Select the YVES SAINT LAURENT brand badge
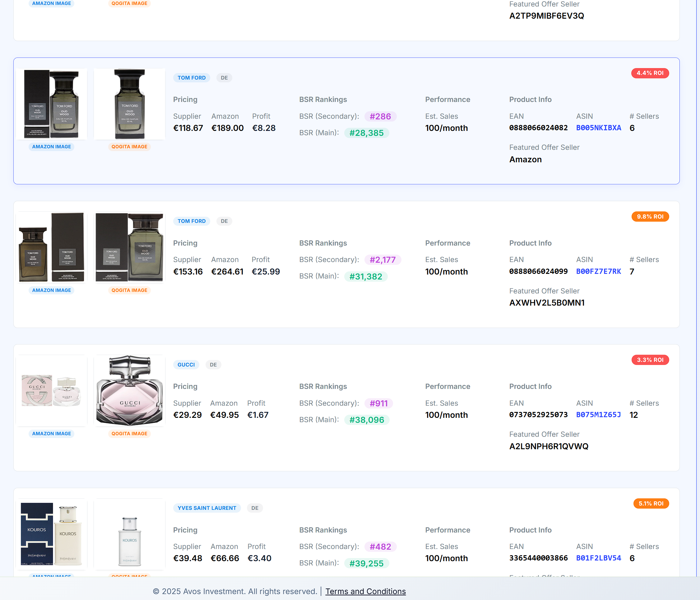 click(207, 508)
